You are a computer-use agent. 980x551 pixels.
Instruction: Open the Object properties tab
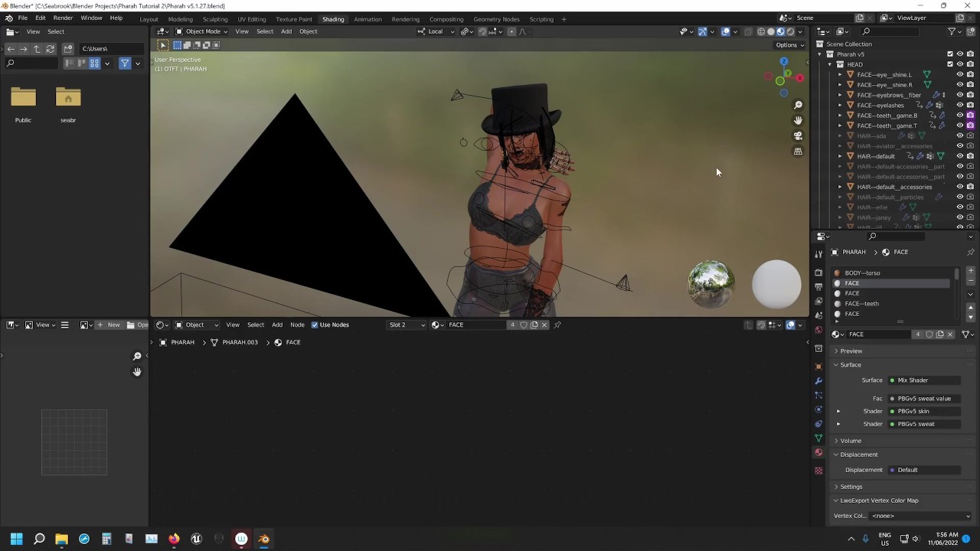(818, 366)
